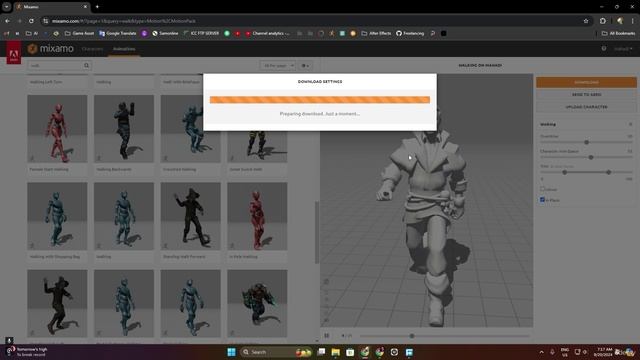The width and height of the screenshot is (640, 360).
Task: Open the browser extensions icon
Action: tap(603, 21)
